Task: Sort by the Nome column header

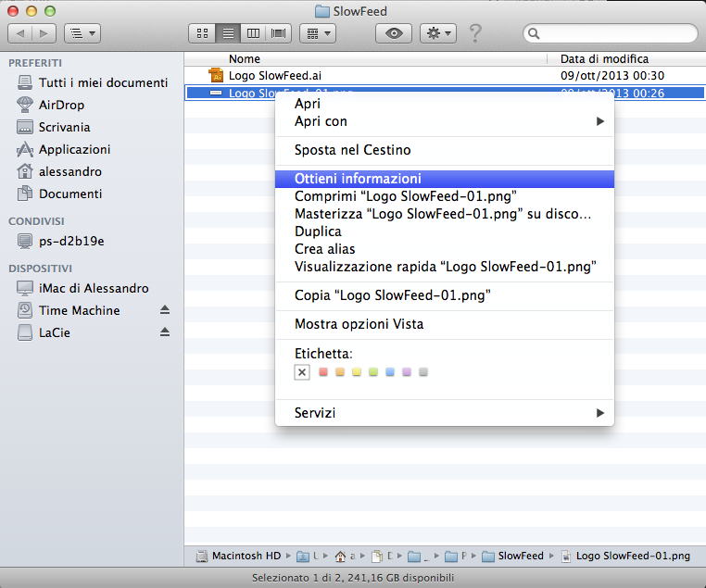Action: [366, 59]
